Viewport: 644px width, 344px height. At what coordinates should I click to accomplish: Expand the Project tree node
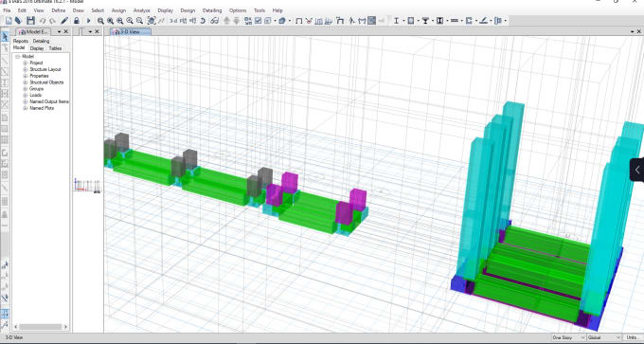click(x=25, y=63)
